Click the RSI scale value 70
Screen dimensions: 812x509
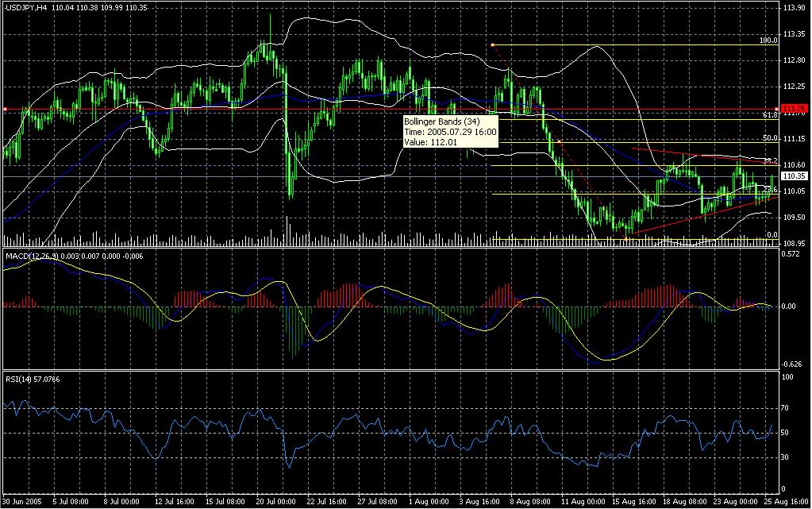786,408
